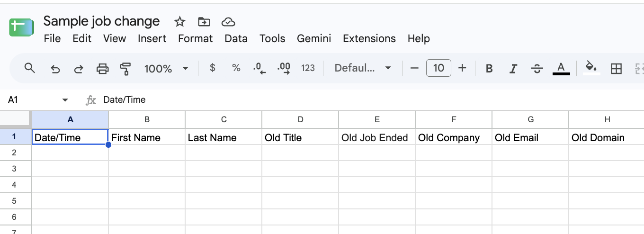Click the print icon
The image size is (644, 234).
point(102,69)
